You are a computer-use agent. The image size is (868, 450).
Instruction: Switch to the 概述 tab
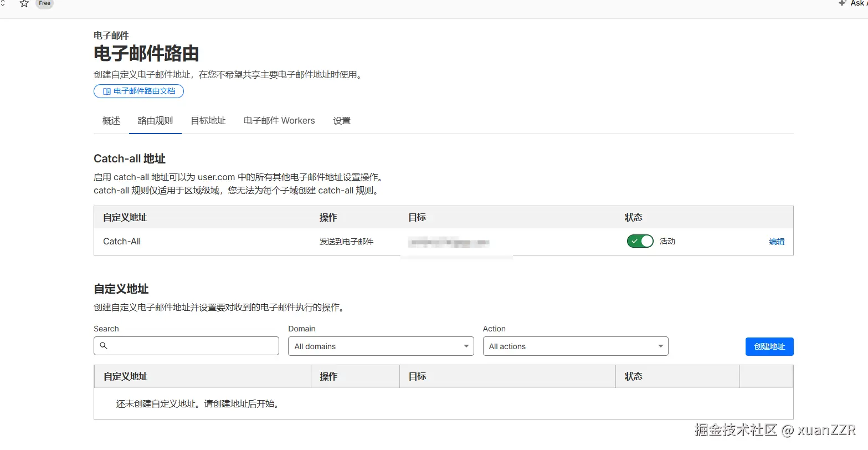111,121
